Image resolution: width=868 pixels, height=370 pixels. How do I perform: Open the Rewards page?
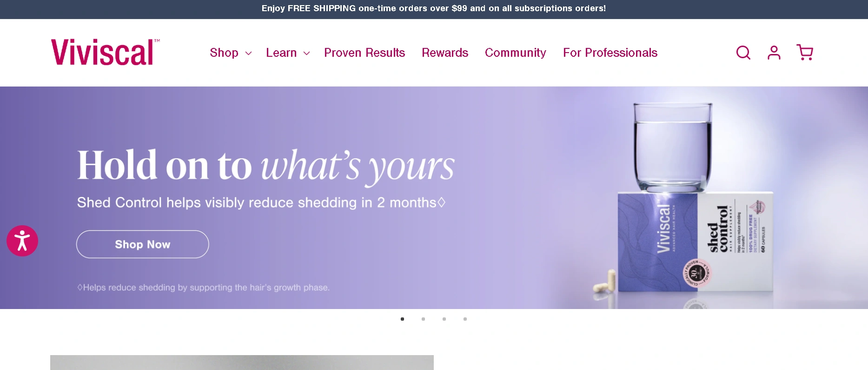[x=445, y=53]
